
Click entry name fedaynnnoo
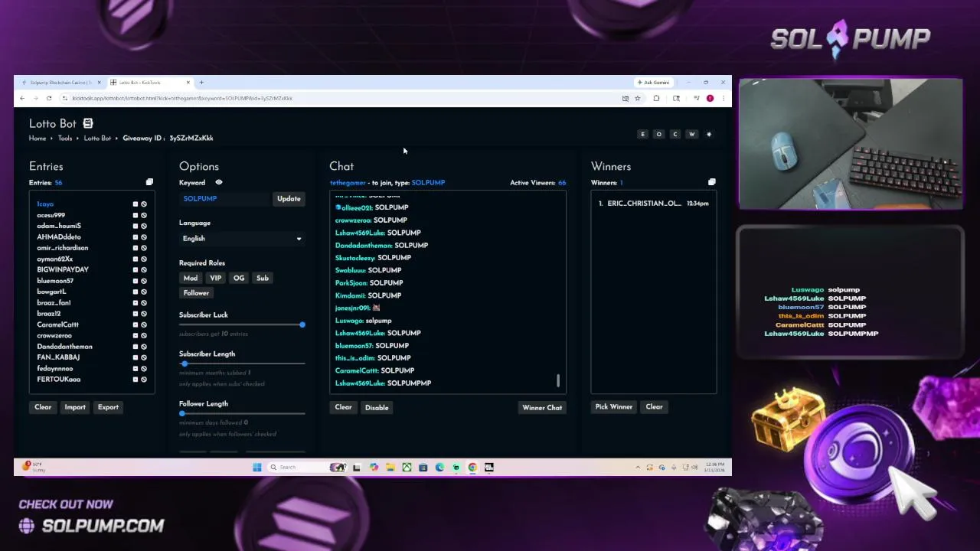click(55, 369)
